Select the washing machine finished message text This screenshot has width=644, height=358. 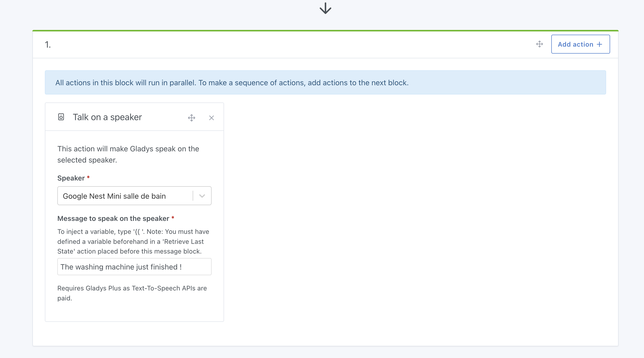tap(134, 267)
